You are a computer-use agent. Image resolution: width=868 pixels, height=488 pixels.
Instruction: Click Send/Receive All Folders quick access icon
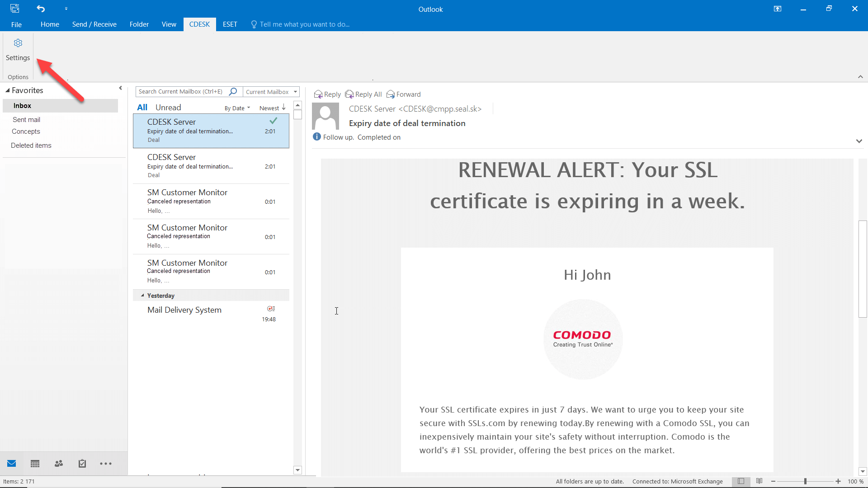coord(14,9)
